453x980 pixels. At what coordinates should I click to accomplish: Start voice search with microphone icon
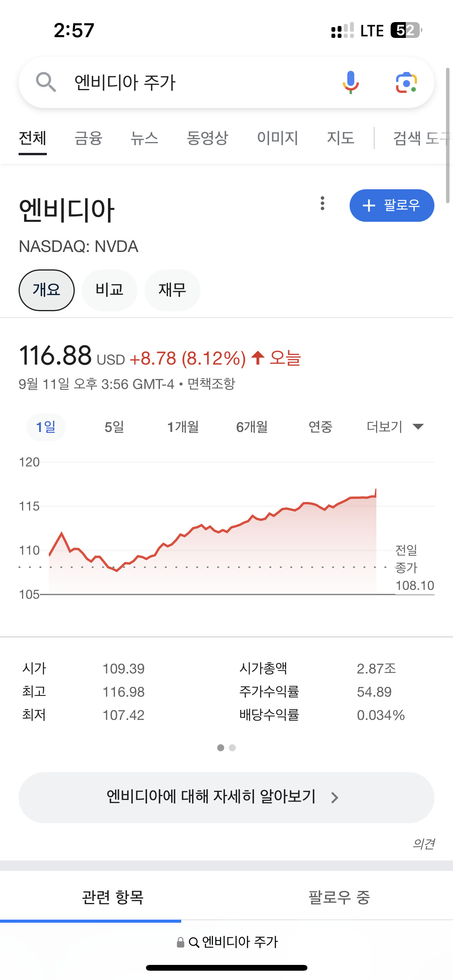tap(350, 82)
